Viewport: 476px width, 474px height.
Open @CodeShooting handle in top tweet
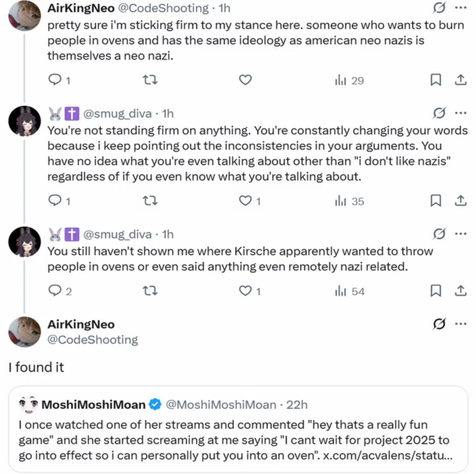coord(163,8)
